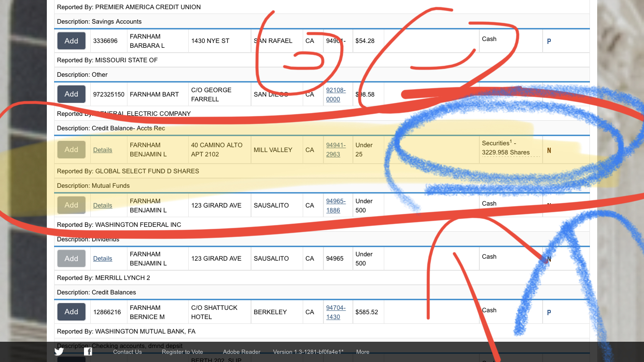Click status letter P in Barbara L row
This screenshot has height=362, width=644.
coord(549,42)
